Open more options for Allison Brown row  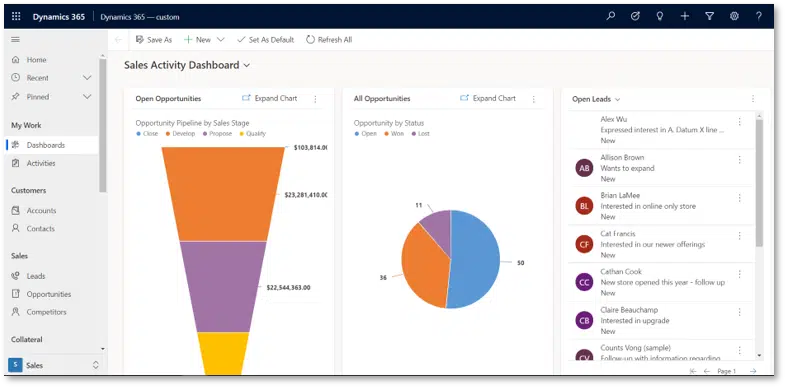[739, 160]
